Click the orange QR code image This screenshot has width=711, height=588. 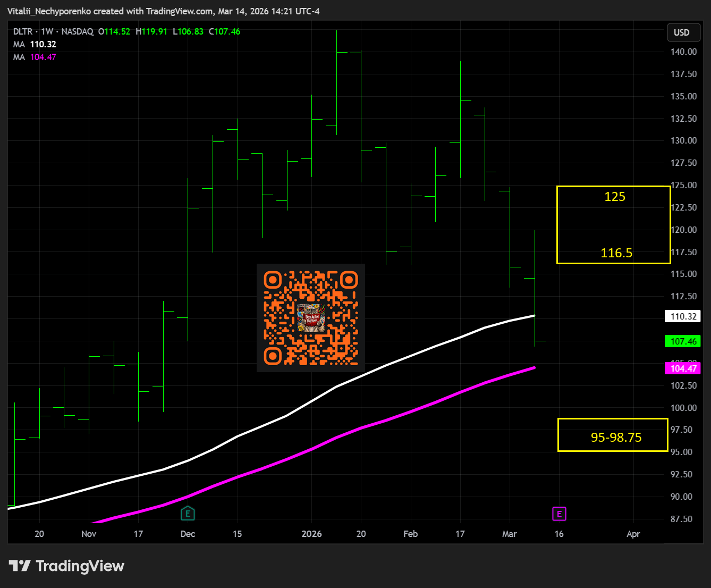coord(311,318)
